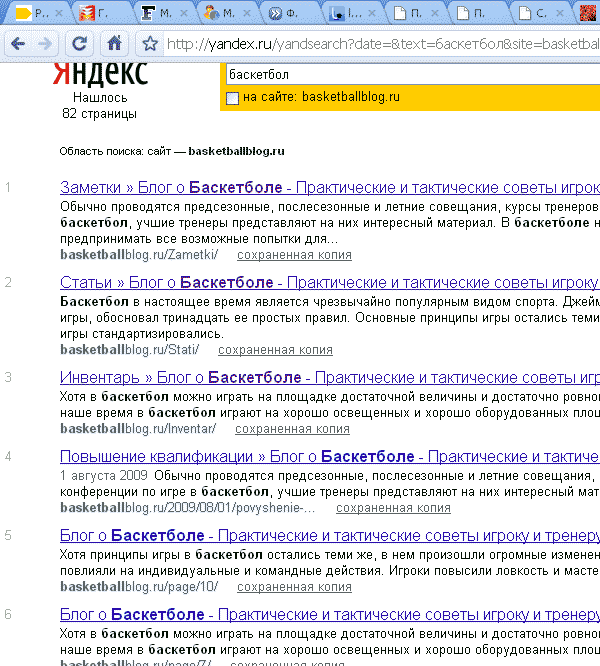Open the result "Инвентарь » Блог о Баскетболе"
This screenshot has width=600, height=666.
[330, 378]
